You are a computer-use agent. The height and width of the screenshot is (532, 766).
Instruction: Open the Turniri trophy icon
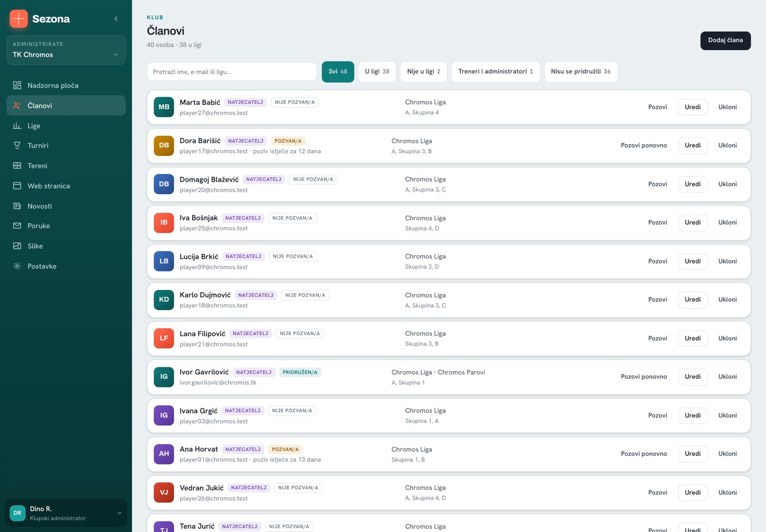(17, 145)
